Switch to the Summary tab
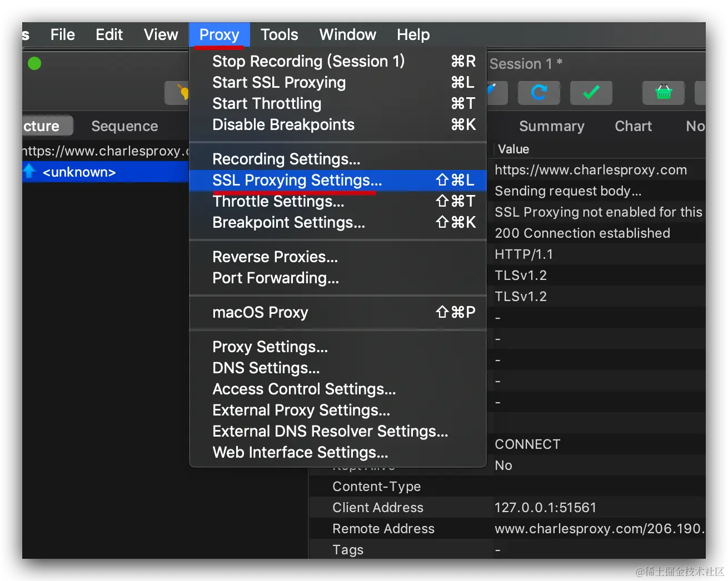The width and height of the screenshot is (728, 581). 551,126
